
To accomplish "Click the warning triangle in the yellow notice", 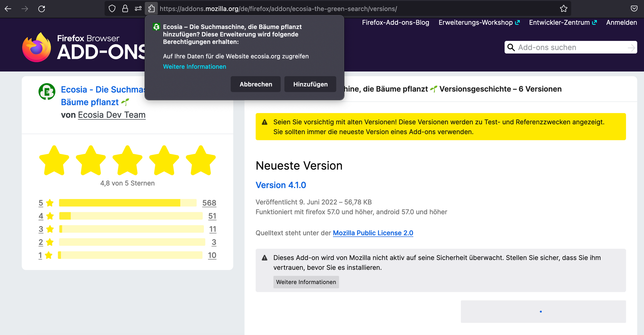I will tap(265, 122).
